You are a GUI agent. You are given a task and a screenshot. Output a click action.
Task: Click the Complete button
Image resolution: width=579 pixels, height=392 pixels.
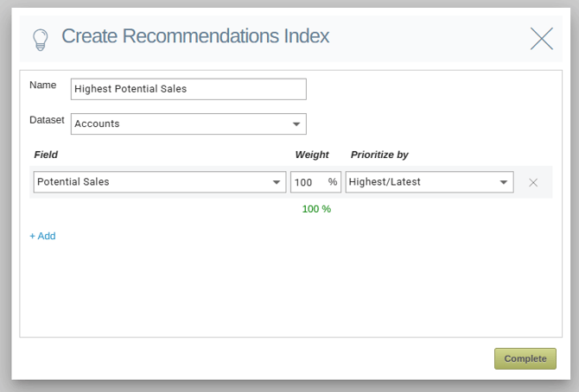525,358
